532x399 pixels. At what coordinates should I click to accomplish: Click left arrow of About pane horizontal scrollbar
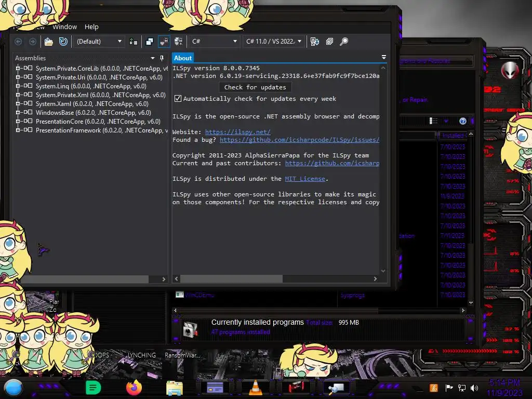[x=176, y=278]
